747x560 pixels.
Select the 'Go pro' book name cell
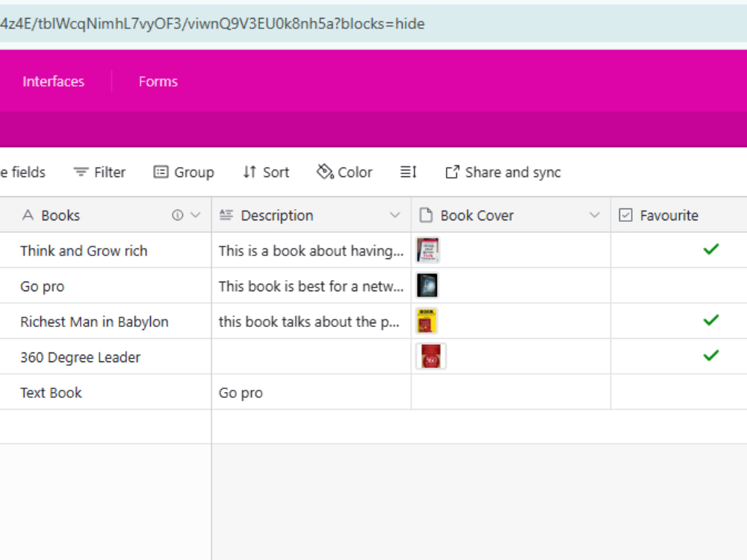106,286
